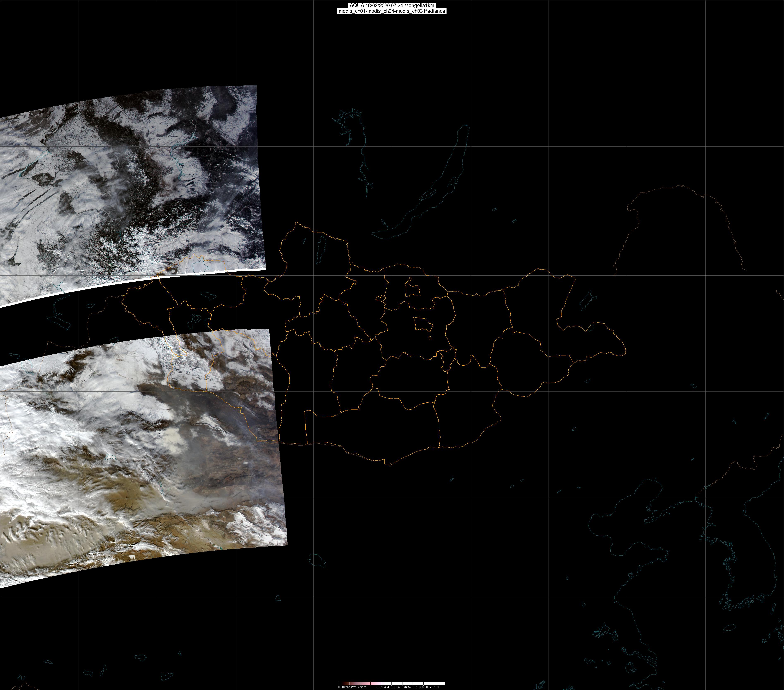The width and height of the screenshot is (784, 690).
Task: Click the 573.37 colorbar tick label
Action: [x=413, y=687]
